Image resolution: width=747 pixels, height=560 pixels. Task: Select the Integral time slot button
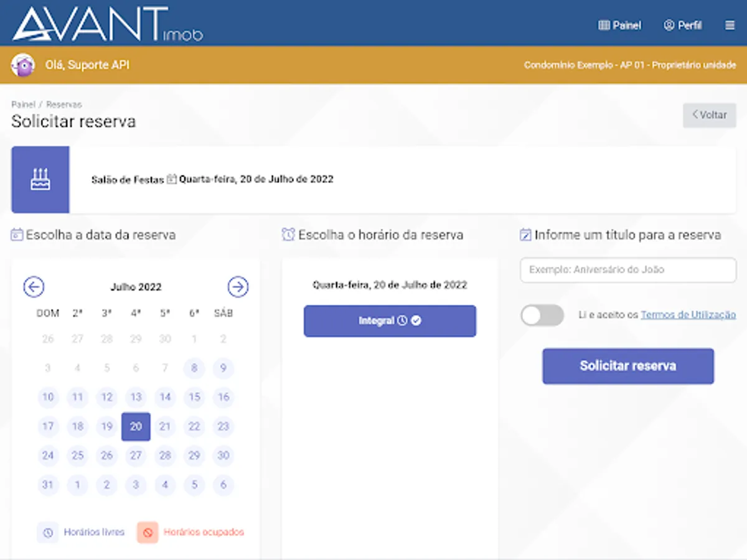point(390,321)
